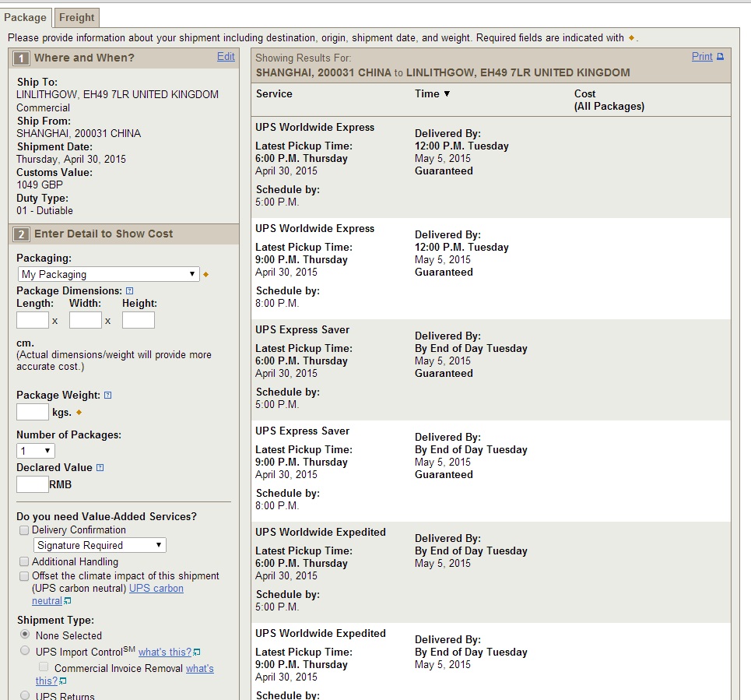Click Enter Detail to Show Cost heading

tap(104, 234)
